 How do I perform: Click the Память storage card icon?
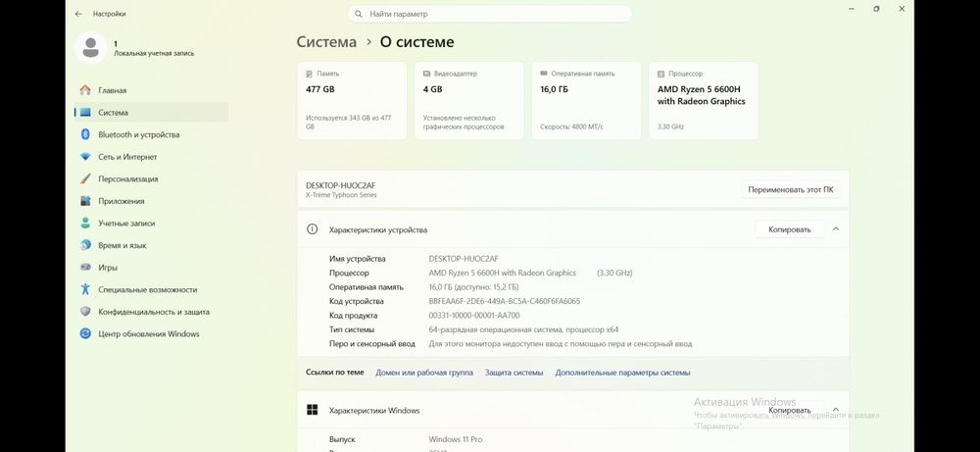[309, 74]
